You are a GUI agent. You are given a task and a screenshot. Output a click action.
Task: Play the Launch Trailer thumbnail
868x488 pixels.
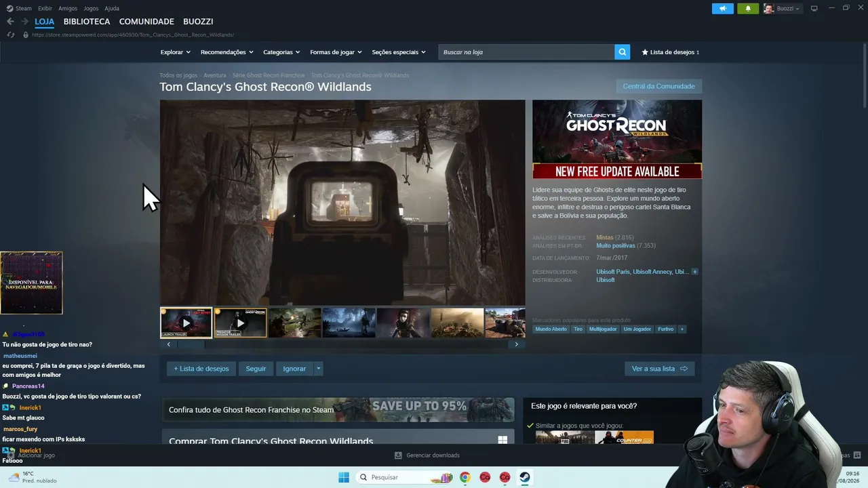pyautogui.click(x=186, y=323)
